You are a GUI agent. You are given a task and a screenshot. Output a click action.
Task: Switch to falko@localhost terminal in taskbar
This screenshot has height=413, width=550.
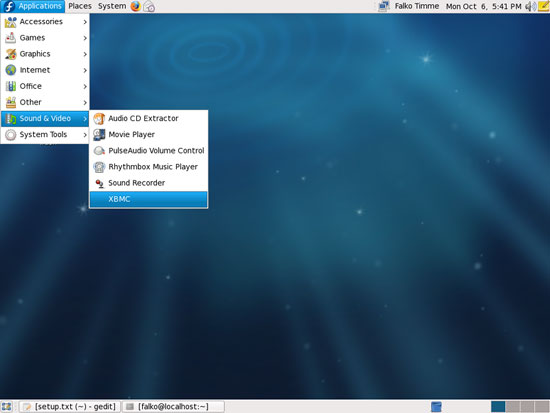(173, 407)
